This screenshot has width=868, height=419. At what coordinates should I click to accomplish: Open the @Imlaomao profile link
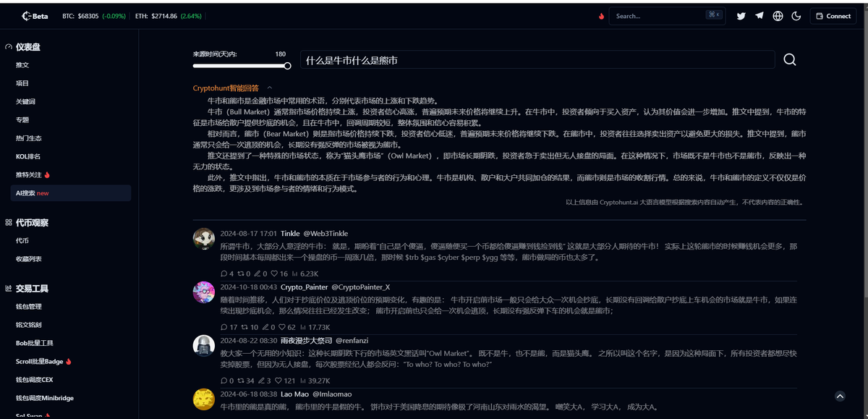(x=332, y=394)
